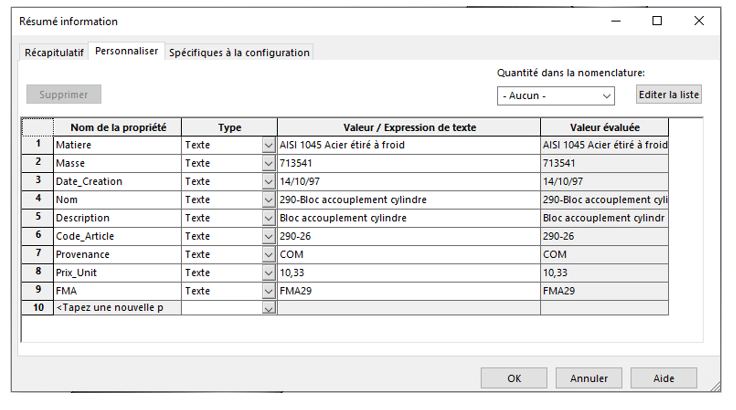Image resolution: width=736 pixels, height=410 pixels.
Task: Edit the FMA value FMA29
Action: click(409, 291)
